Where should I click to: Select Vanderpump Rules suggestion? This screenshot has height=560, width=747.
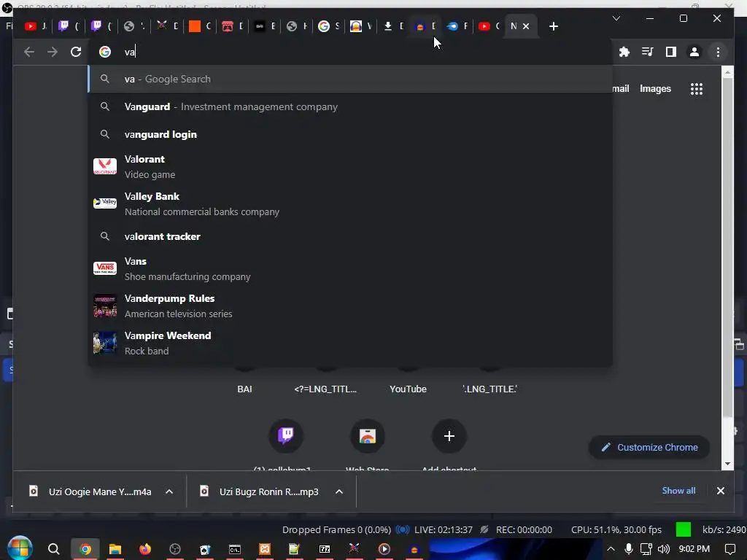click(350, 306)
